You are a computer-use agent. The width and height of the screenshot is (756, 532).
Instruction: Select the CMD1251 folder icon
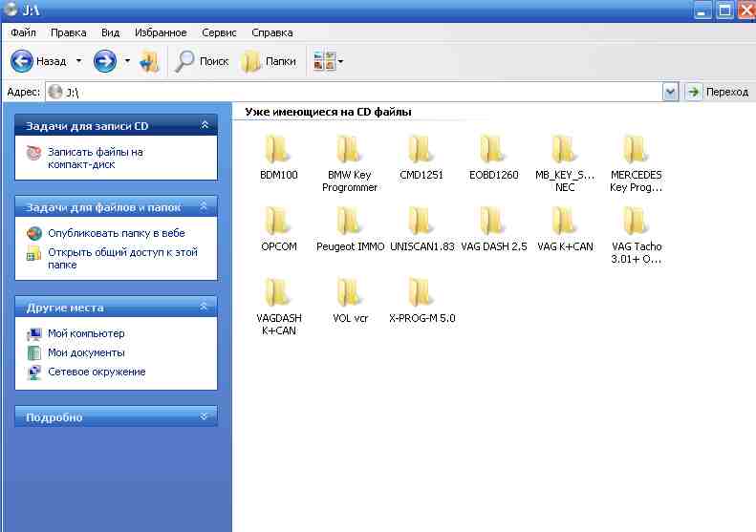click(421, 149)
